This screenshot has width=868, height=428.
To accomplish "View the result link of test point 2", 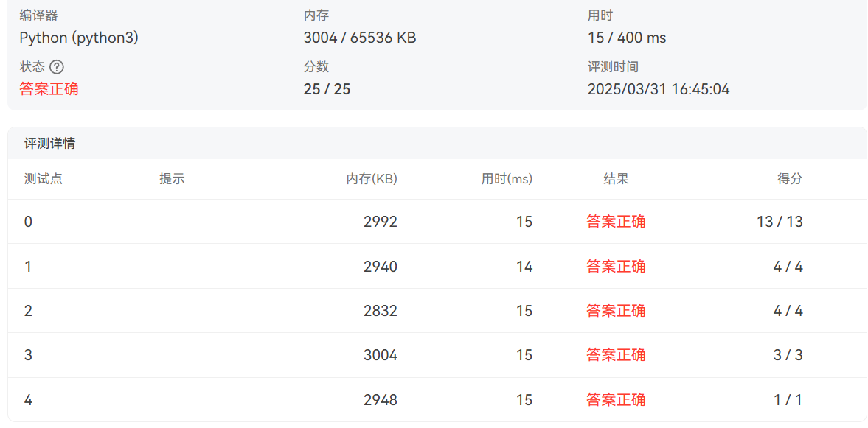I will point(617,310).
